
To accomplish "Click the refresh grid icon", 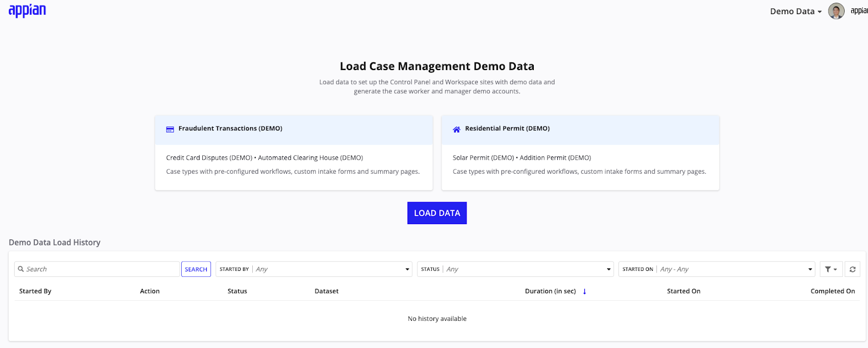I will (852, 269).
